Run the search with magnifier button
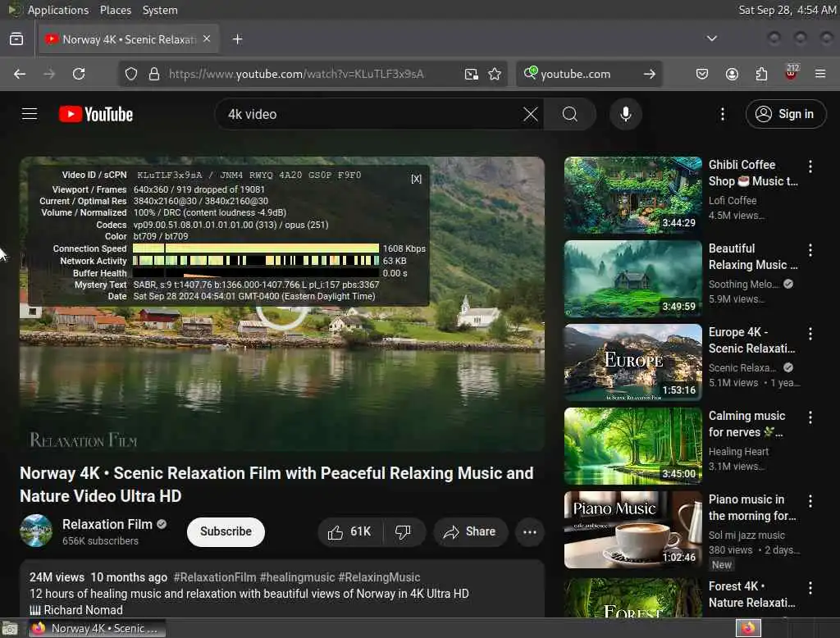The width and height of the screenshot is (840, 638). click(x=570, y=114)
